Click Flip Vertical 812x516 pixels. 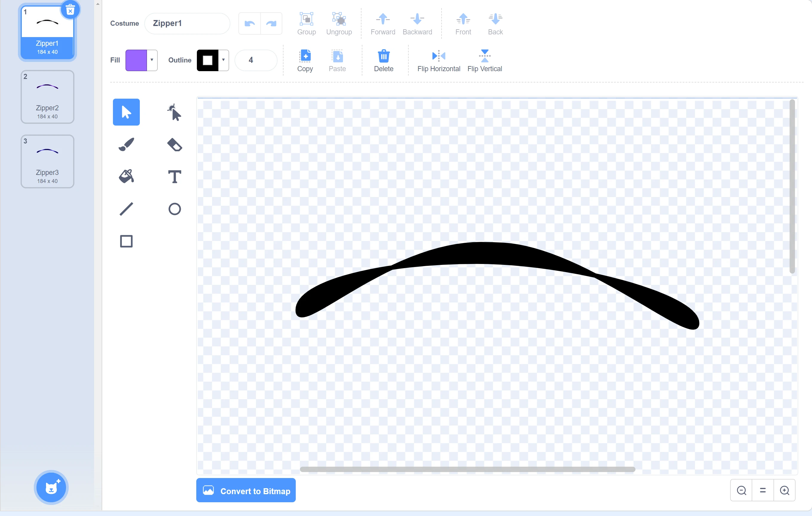click(485, 61)
